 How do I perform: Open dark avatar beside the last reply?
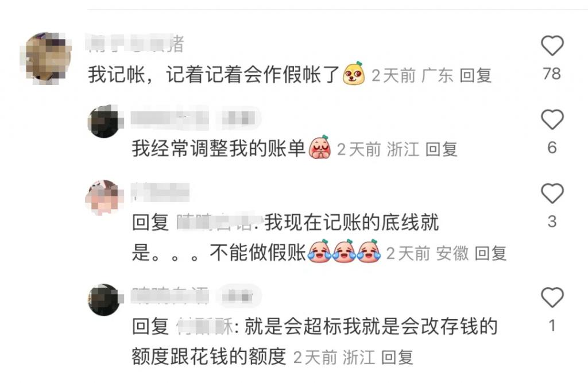tap(104, 300)
